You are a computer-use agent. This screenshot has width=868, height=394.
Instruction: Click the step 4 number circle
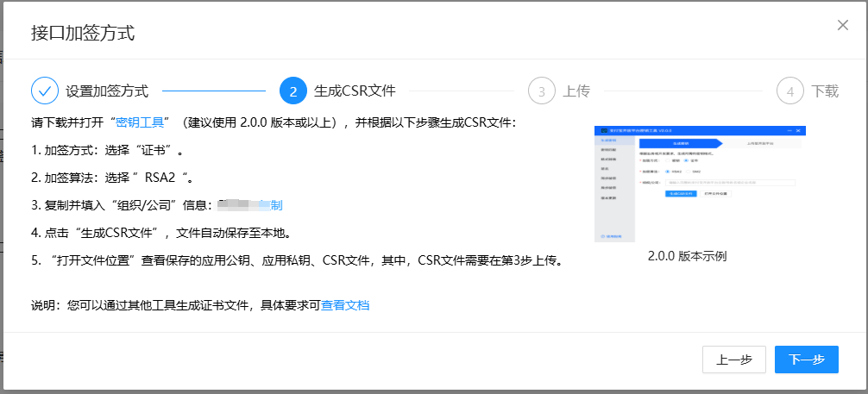click(790, 91)
